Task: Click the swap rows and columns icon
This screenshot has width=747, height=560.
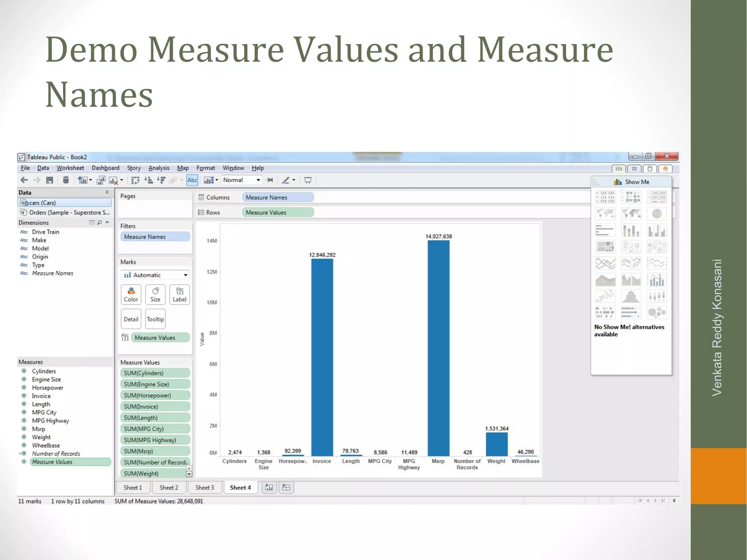Action: [x=135, y=180]
